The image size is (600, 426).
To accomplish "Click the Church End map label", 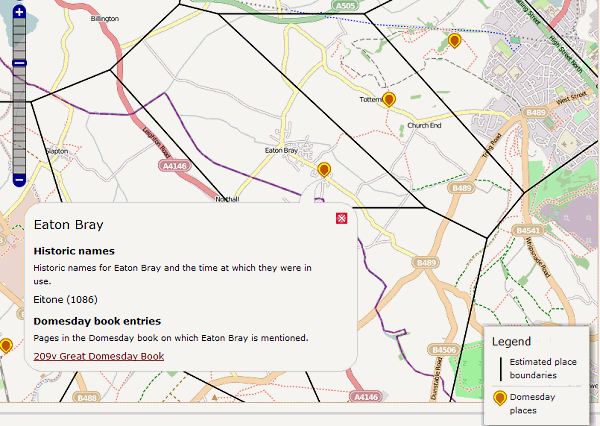I will [424, 125].
